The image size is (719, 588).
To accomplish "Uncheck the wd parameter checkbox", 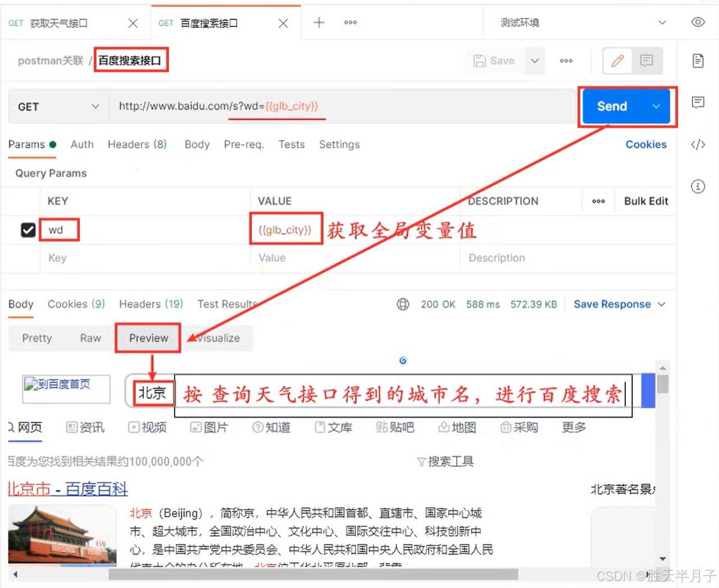I will 28,230.
